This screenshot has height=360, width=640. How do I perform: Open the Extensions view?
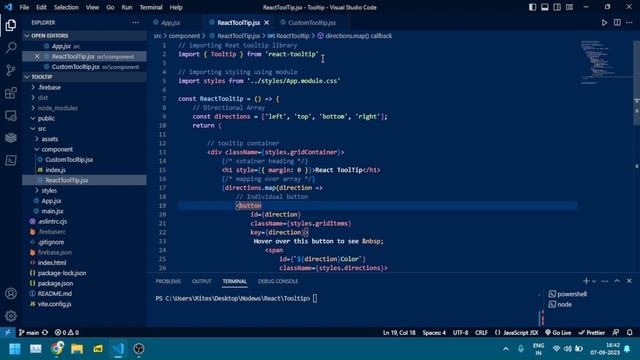point(11,93)
